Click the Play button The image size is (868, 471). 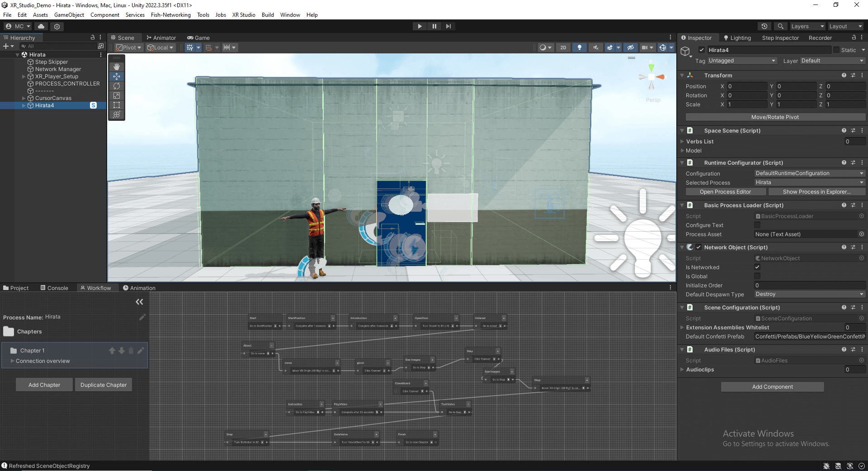point(420,26)
